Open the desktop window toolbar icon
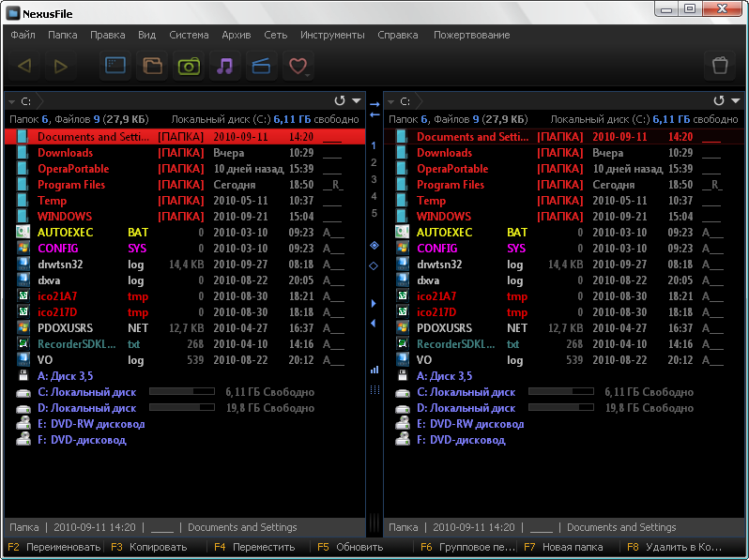The height and width of the screenshot is (560, 749). 115,66
